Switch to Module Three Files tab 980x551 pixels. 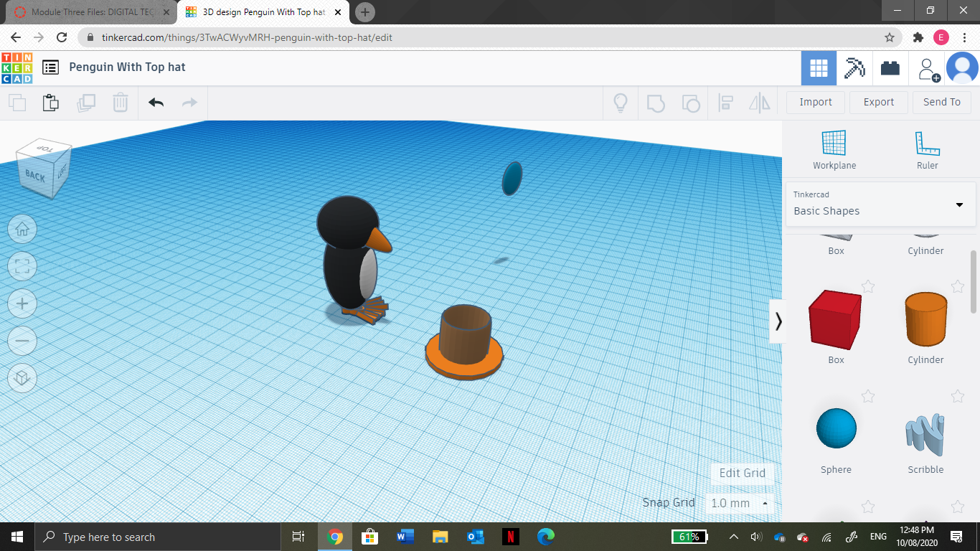tap(90, 12)
